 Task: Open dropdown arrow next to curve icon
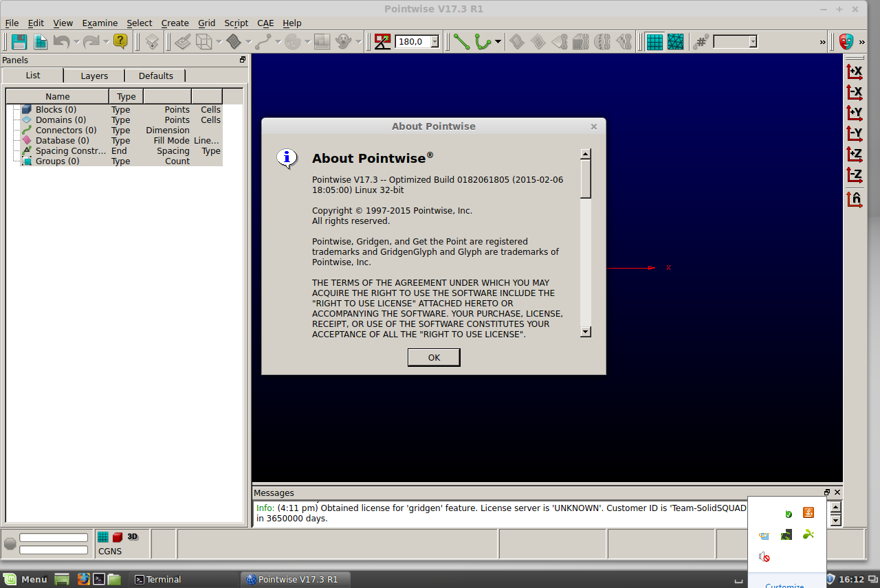[278, 41]
